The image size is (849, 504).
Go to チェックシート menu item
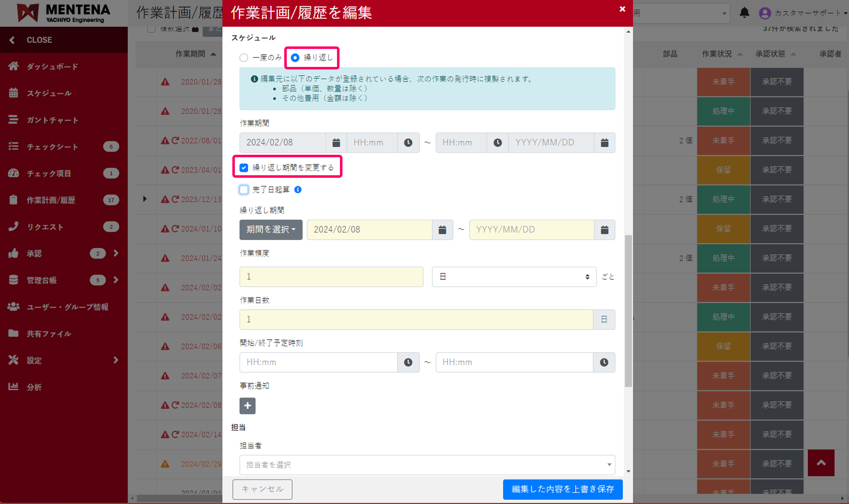(x=52, y=147)
